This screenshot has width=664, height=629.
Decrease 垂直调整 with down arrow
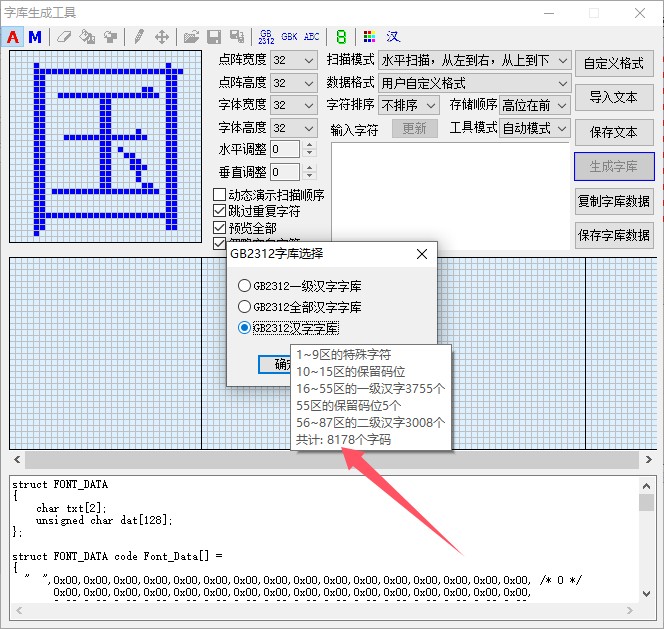310,176
